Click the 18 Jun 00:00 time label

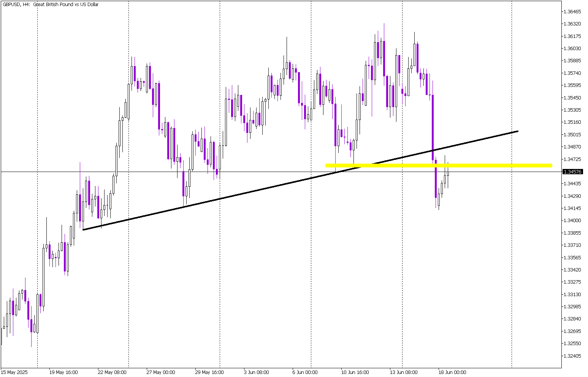pos(452,372)
